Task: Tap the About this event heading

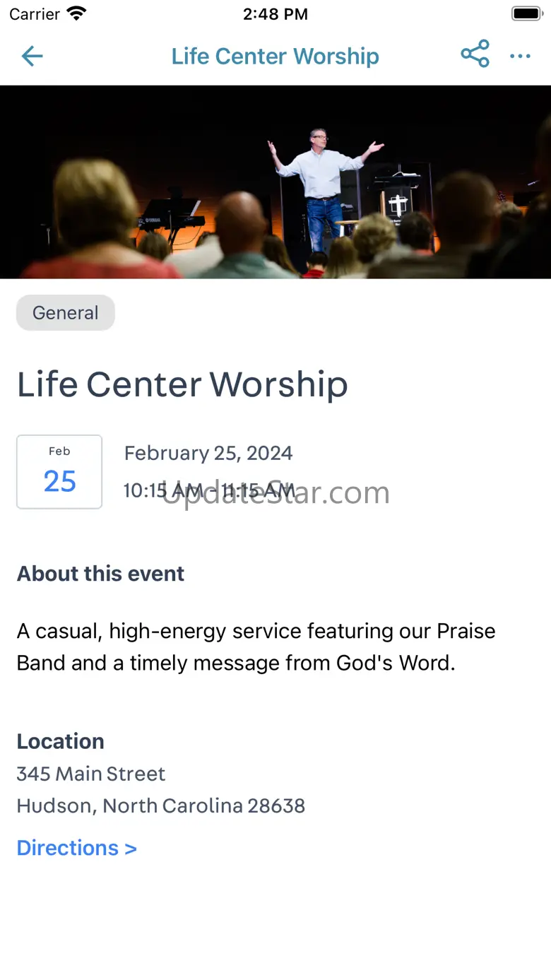Action: pos(100,574)
